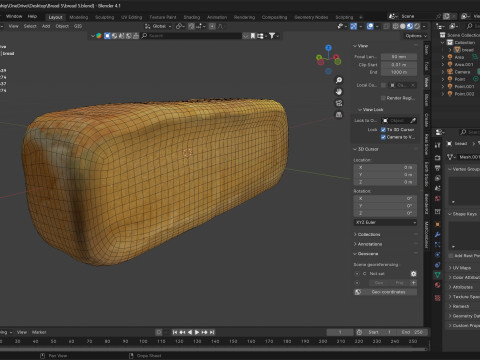Screen dimensions: 480x360
Task: Open the Object Data green triangle tab
Action: click(x=437, y=275)
